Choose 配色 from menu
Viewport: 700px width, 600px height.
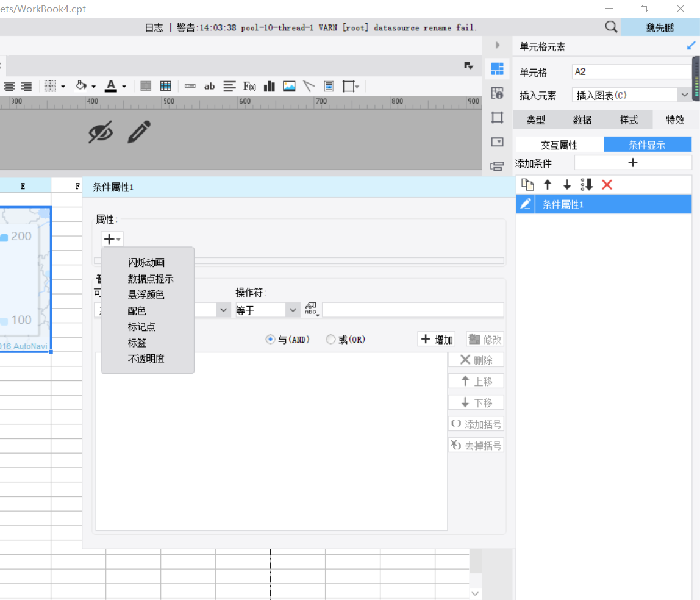point(137,310)
